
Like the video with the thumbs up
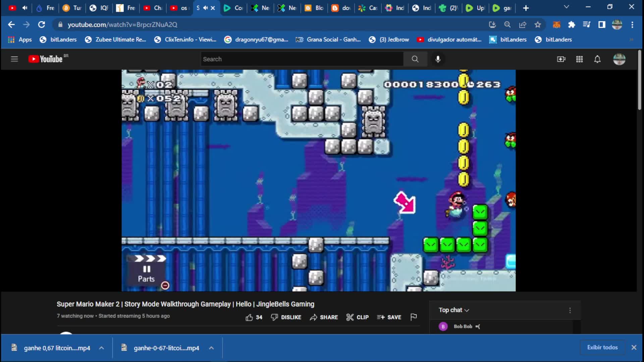click(249, 317)
